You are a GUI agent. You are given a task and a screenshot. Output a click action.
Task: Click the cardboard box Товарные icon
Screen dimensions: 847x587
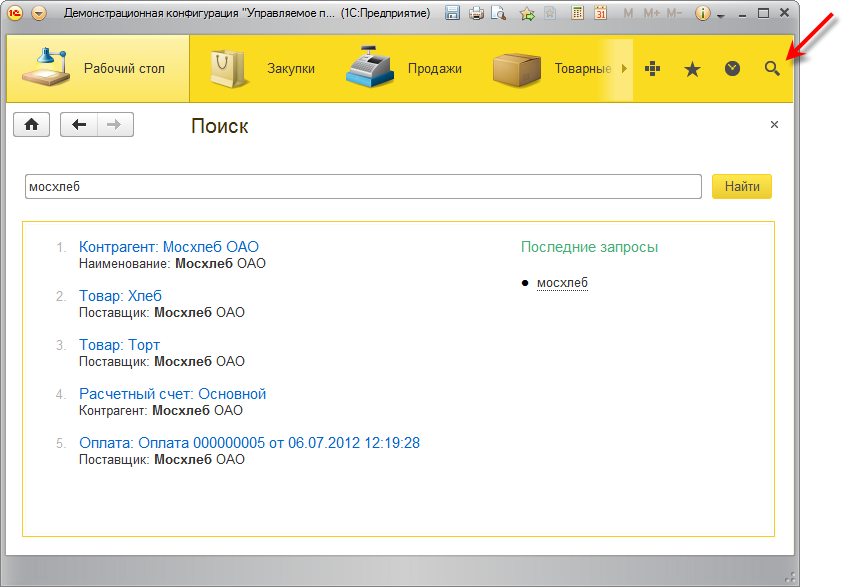(x=516, y=69)
